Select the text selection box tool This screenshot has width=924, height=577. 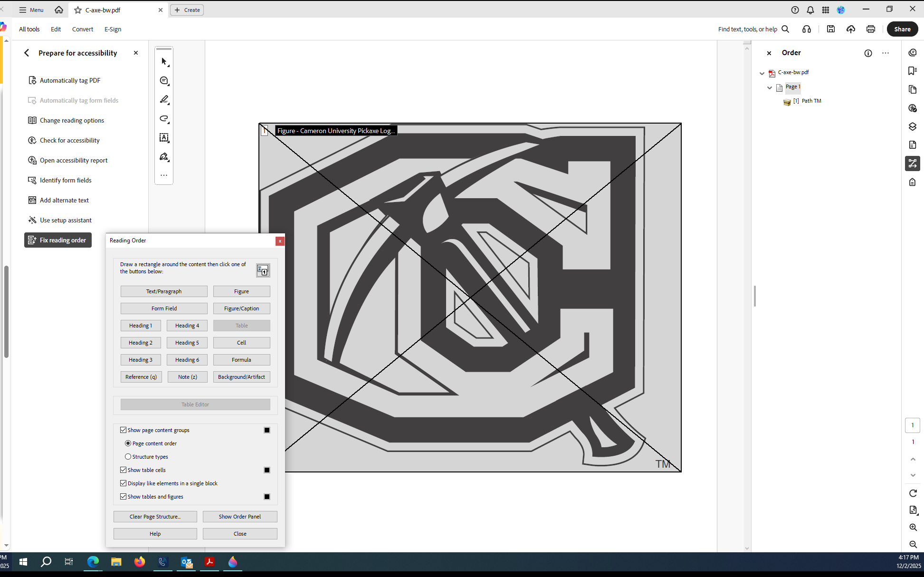pos(164,138)
